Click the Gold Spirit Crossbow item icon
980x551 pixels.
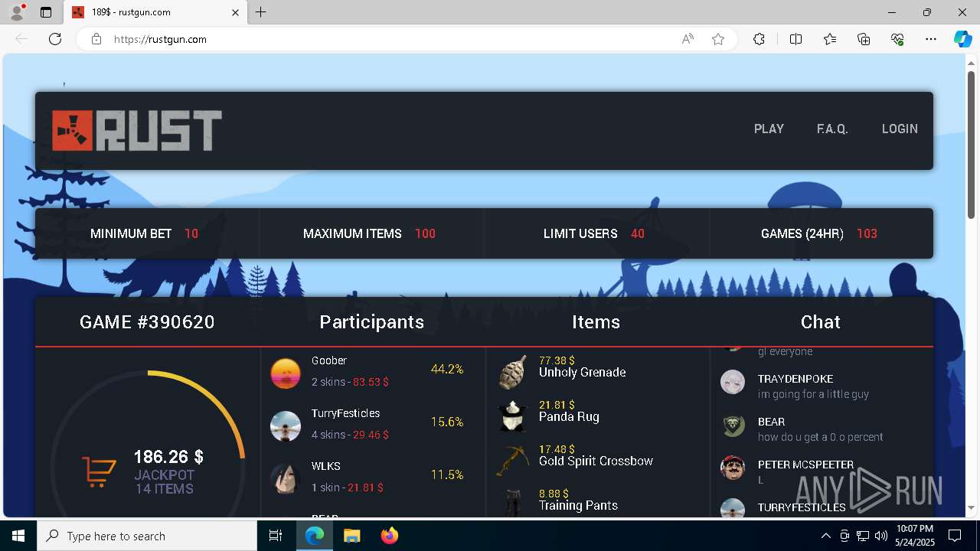(513, 461)
